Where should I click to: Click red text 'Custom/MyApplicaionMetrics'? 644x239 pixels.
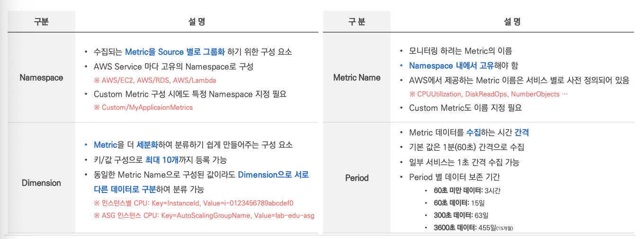[143, 107]
